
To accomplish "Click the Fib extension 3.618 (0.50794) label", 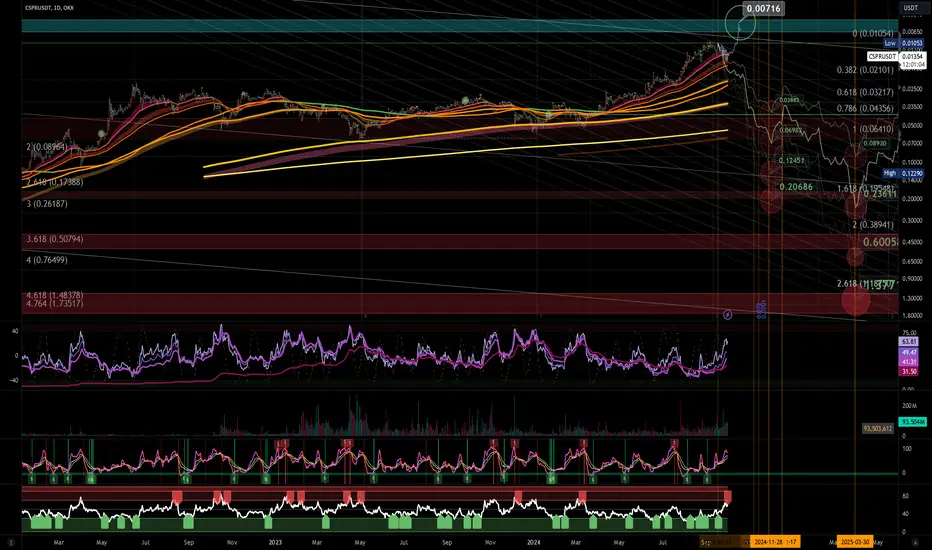I will pyautogui.click(x=54, y=239).
